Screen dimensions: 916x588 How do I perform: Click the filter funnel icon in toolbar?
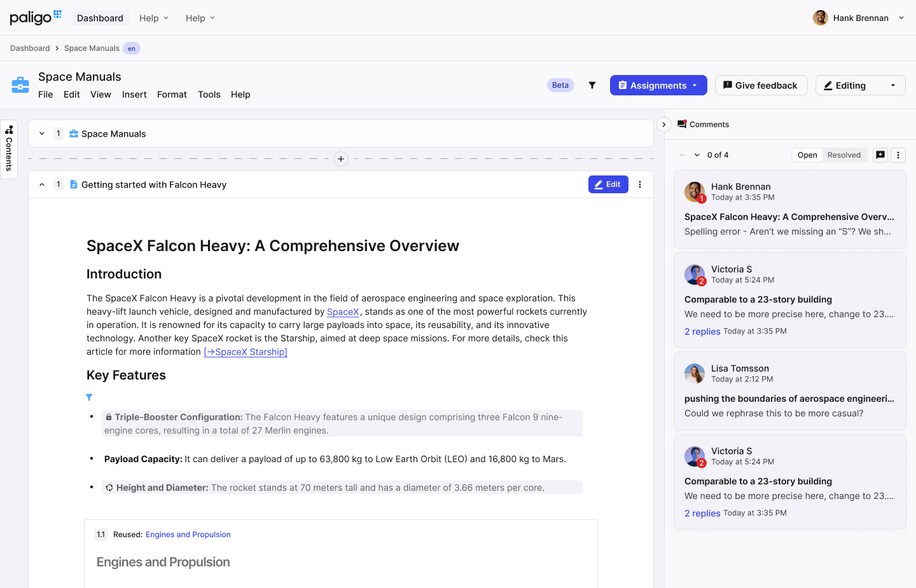592,85
